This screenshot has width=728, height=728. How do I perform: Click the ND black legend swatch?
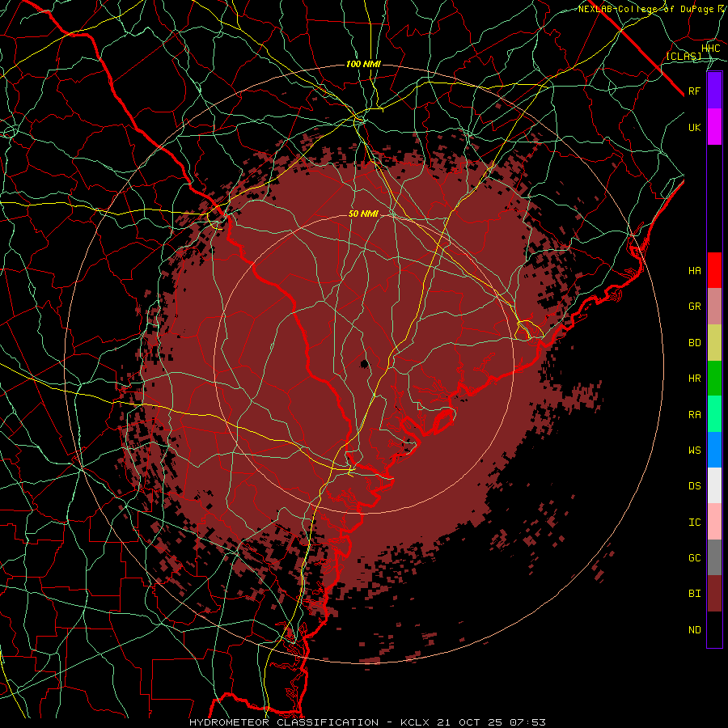coord(714,629)
